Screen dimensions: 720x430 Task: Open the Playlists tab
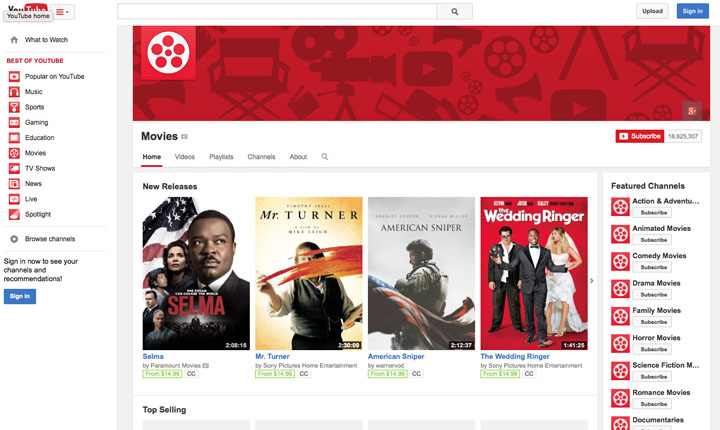pos(221,158)
